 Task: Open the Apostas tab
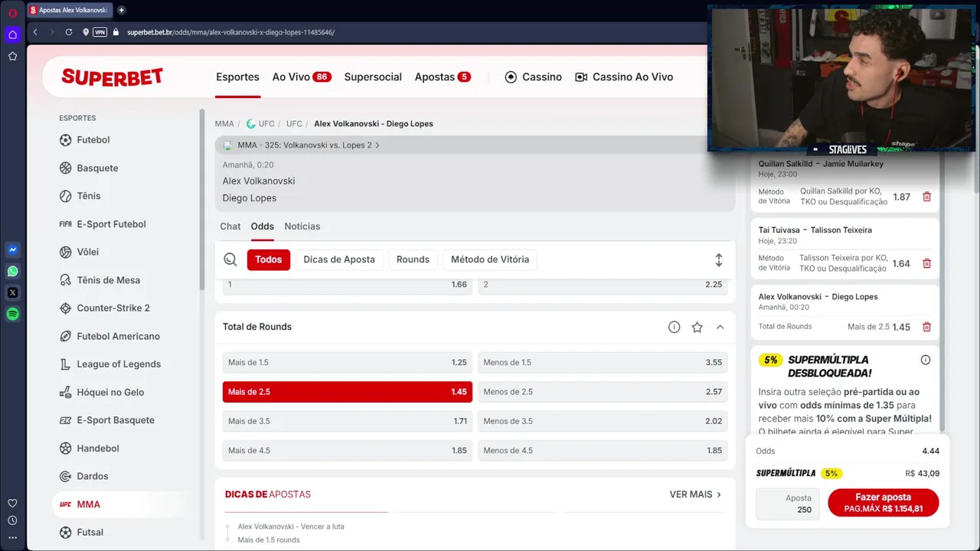click(443, 77)
